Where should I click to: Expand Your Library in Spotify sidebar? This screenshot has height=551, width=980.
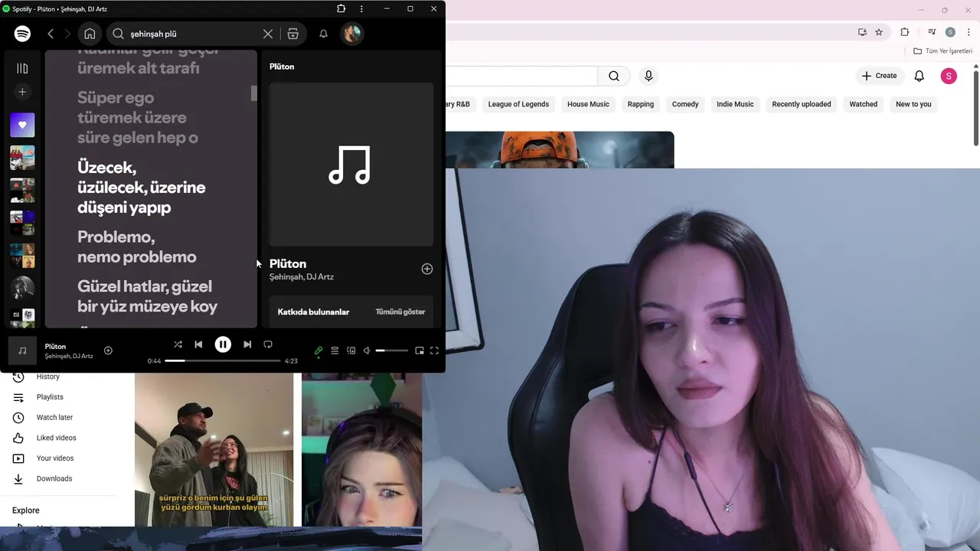click(x=22, y=68)
